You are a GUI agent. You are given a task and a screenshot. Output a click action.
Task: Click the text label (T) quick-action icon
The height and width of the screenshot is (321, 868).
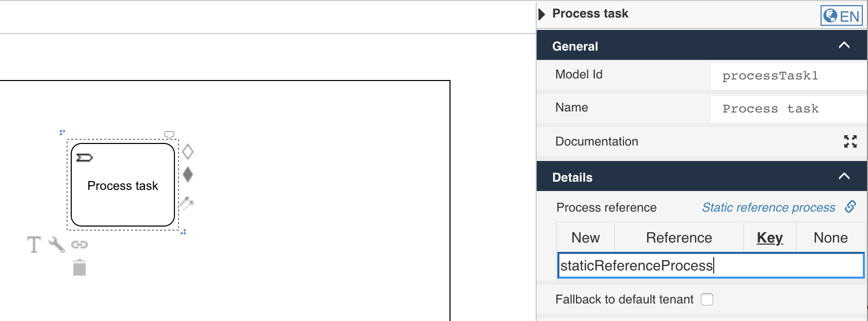pos(34,245)
